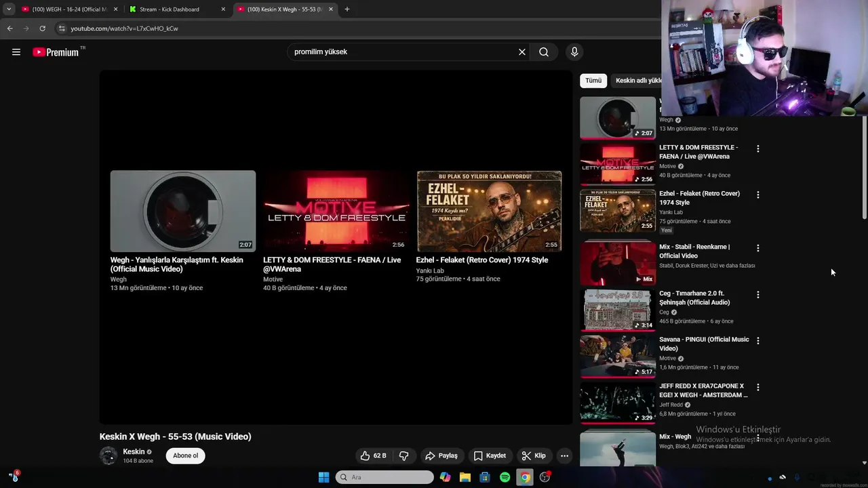Screen dimensions: 868x488
Task: Open options for Ceg - Tımarhane 2.0
Action: pos(758,295)
